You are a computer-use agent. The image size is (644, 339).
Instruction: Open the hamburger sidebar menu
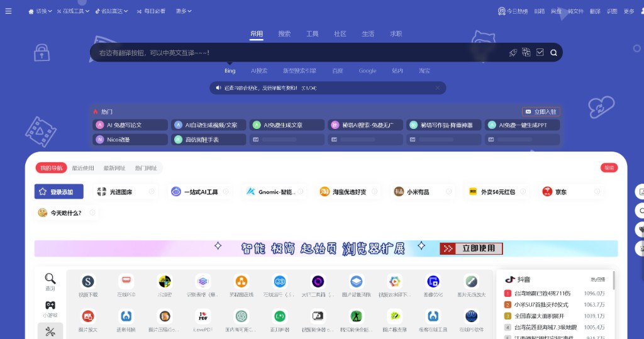(8, 11)
